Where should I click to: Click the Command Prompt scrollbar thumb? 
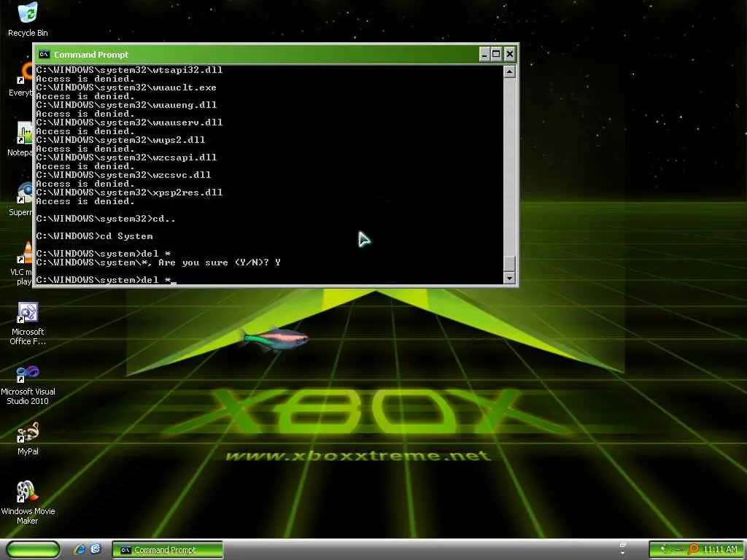coord(509,263)
